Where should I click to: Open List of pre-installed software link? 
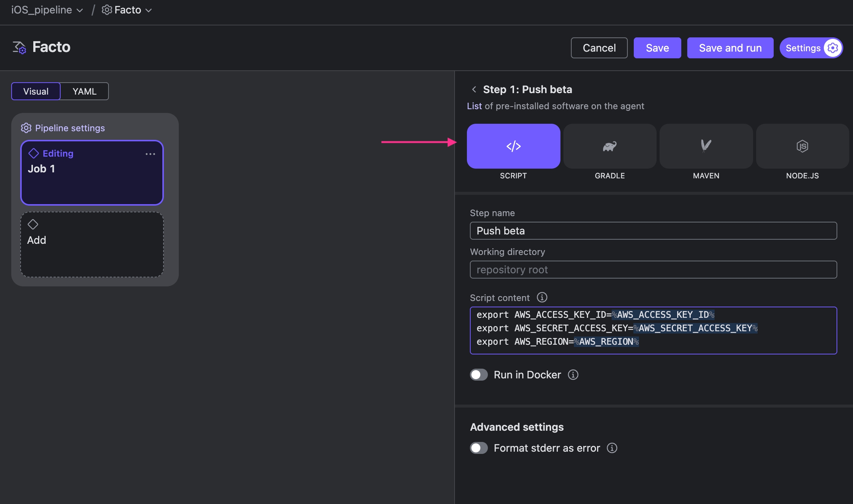474,106
